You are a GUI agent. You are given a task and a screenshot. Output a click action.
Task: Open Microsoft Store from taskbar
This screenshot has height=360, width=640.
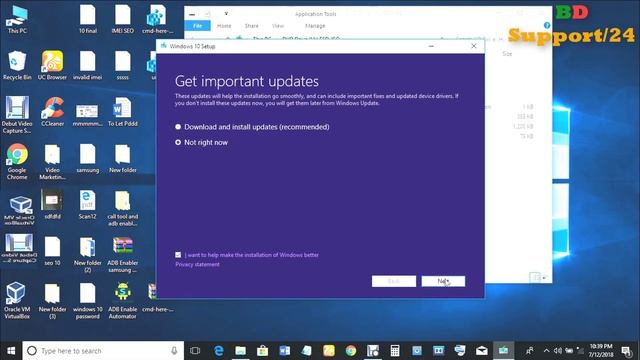click(x=262, y=351)
